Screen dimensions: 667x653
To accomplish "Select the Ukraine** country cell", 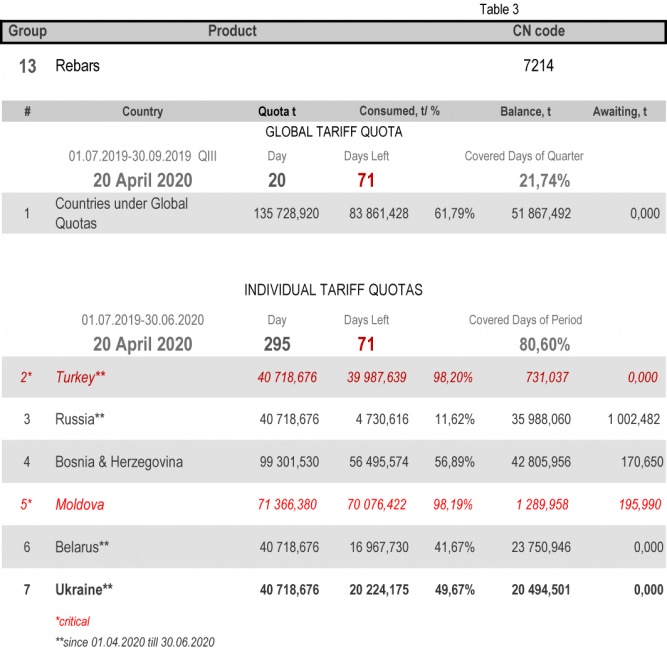I will pyautogui.click(x=84, y=590).
